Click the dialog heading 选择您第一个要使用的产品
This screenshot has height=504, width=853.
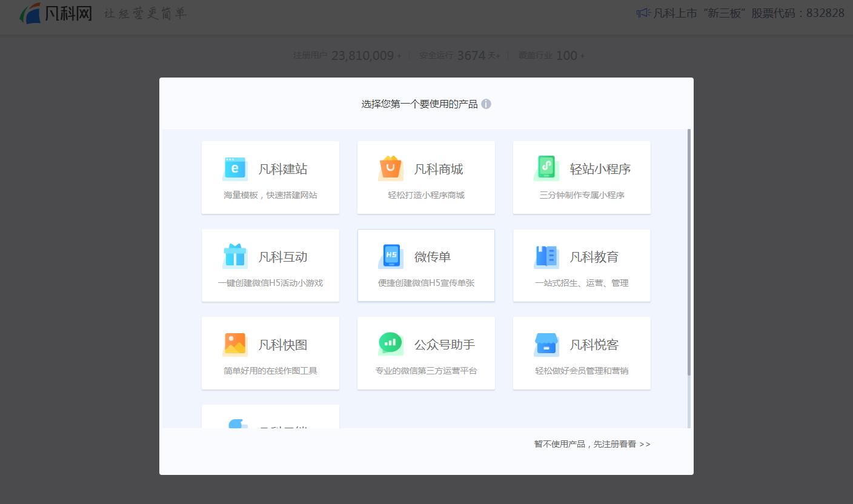click(x=419, y=104)
